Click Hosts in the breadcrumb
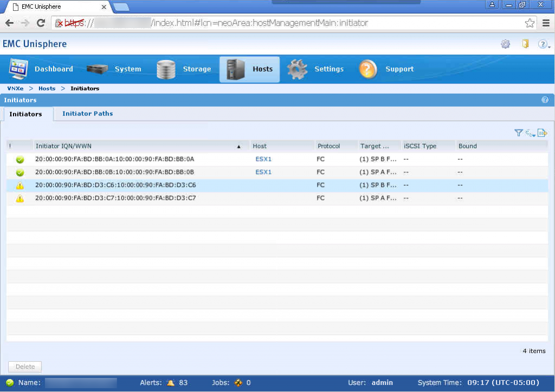The height and width of the screenshot is (392, 555). [x=47, y=88]
